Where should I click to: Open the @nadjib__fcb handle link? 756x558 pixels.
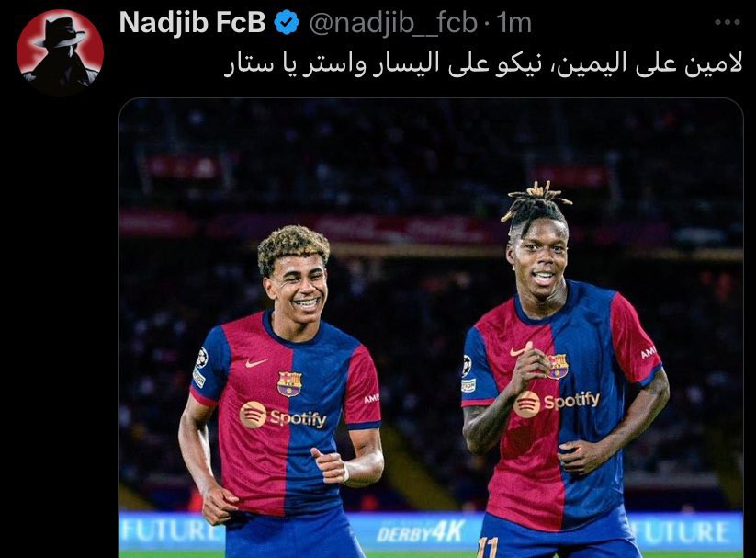tap(393, 23)
